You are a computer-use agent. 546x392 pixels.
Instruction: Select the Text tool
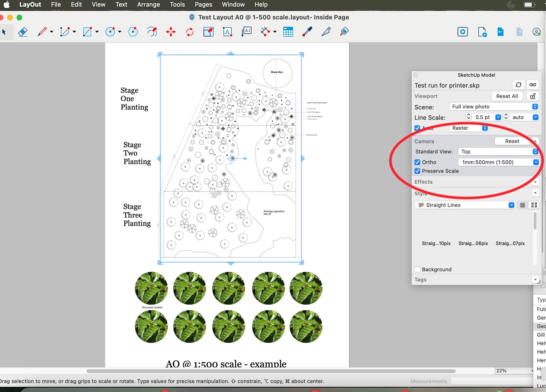[x=227, y=32]
